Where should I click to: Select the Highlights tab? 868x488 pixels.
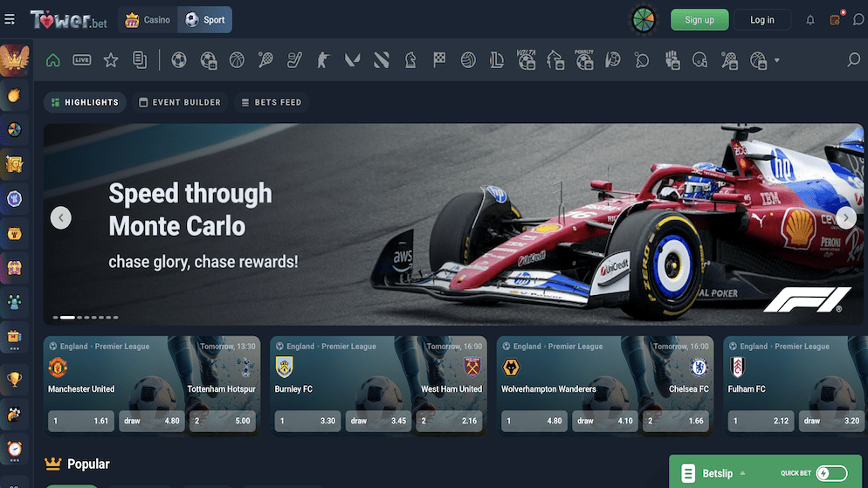[86, 102]
